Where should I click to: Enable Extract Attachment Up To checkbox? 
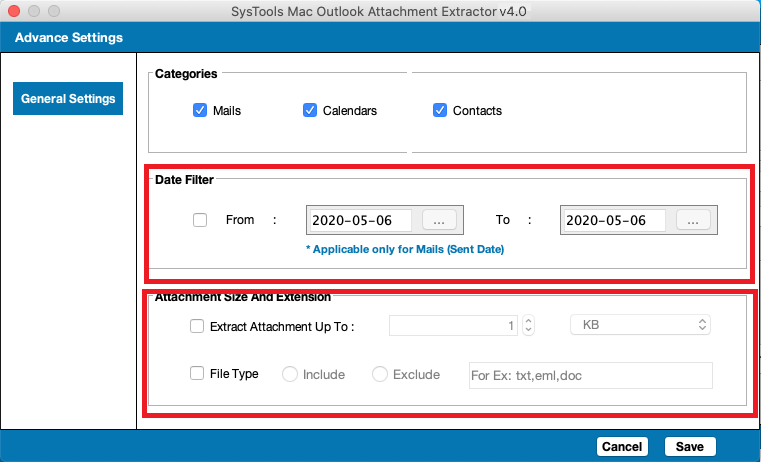coord(197,326)
